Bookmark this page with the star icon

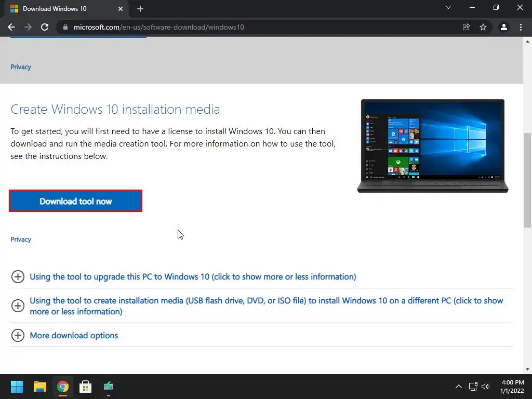[x=483, y=27]
